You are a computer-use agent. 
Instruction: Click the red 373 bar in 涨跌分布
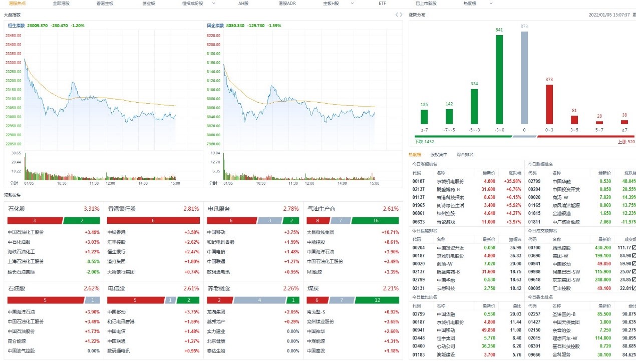(549, 104)
